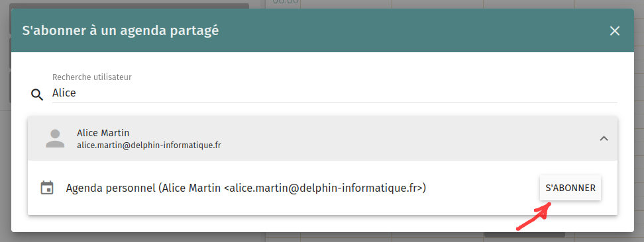
Task: Click the email address inside the Agenda personnel entry
Action: 323,188
